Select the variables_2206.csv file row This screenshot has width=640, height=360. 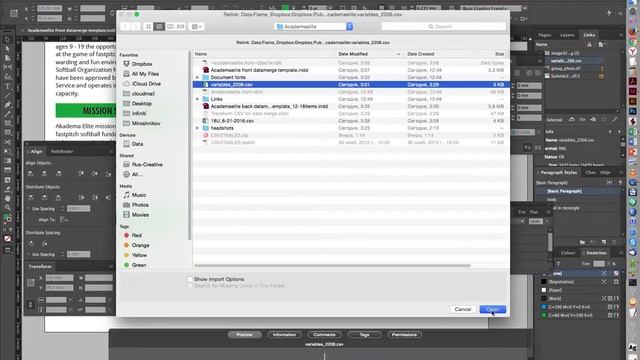(351, 84)
